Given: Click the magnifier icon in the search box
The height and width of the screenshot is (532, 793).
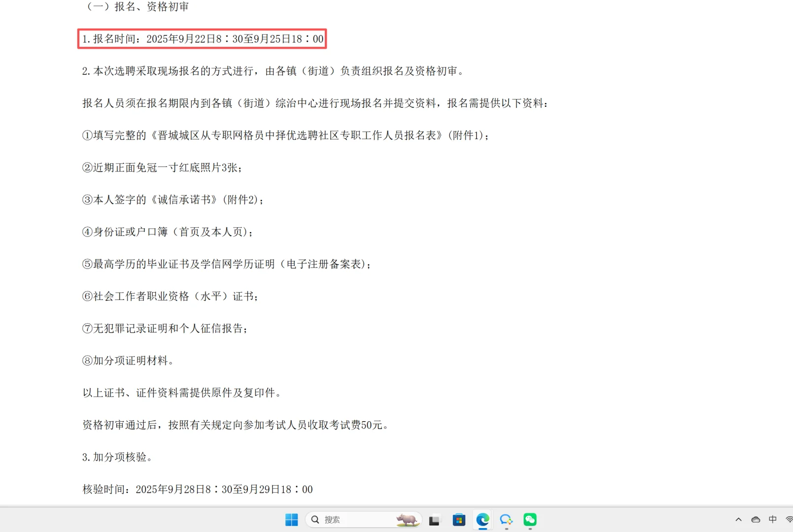Looking at the screenshot, I should pyautogui.click(x=314, y=519).
